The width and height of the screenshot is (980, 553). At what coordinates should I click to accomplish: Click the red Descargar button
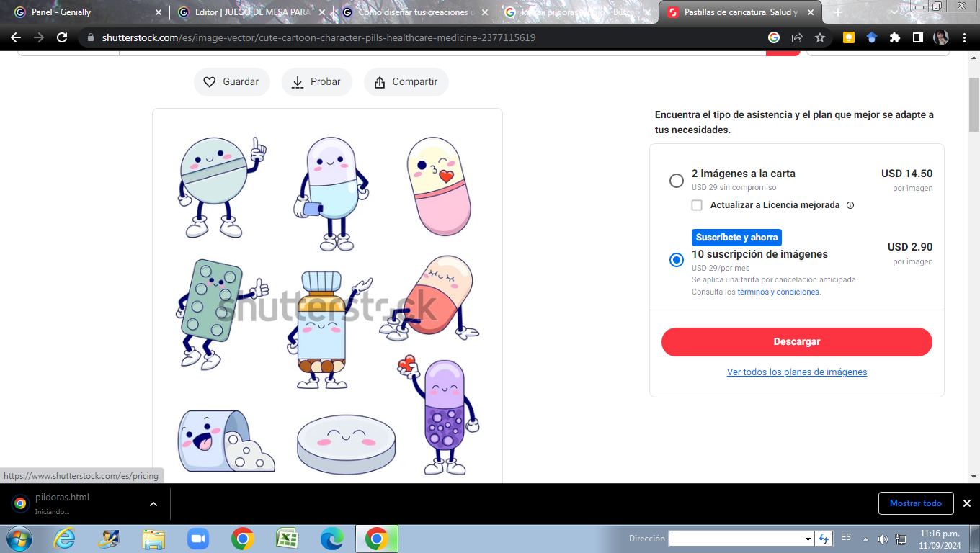click(x=796, y=342)
